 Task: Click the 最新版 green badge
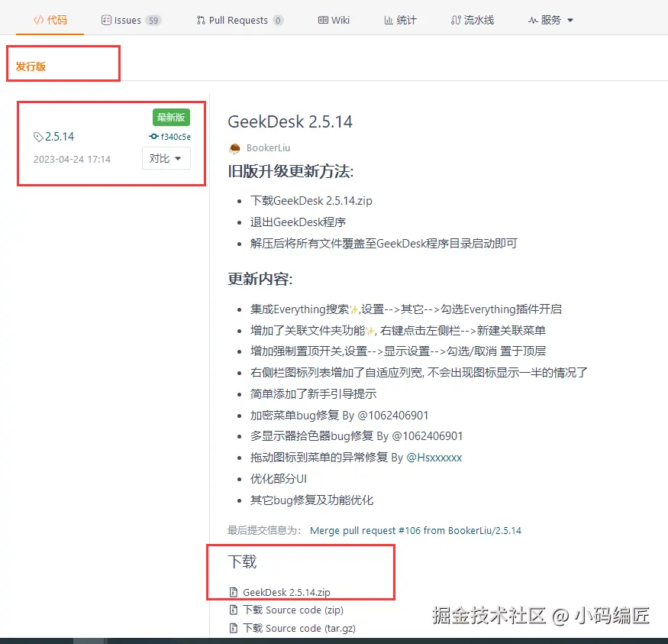pyautogui.click(x=171, y=117)
